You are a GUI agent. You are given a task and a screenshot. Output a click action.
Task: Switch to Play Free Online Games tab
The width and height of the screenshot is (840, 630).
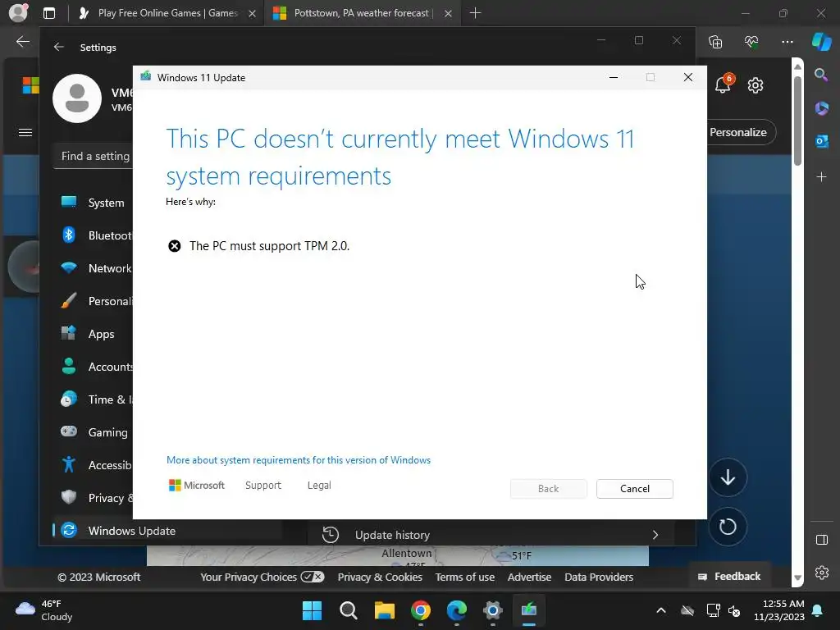click(x=167, y=13)
